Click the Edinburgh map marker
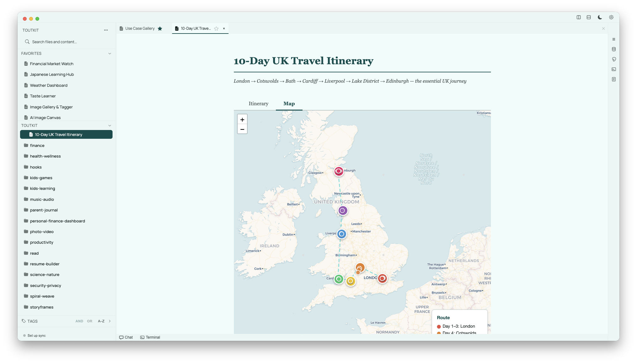Viewport: 637px width, 364px height. coord(339,171)
